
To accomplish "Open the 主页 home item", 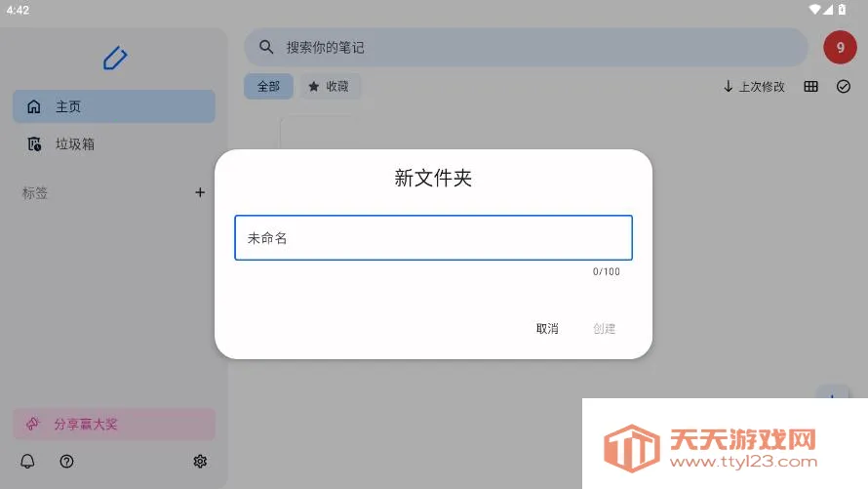I will 114,106.
